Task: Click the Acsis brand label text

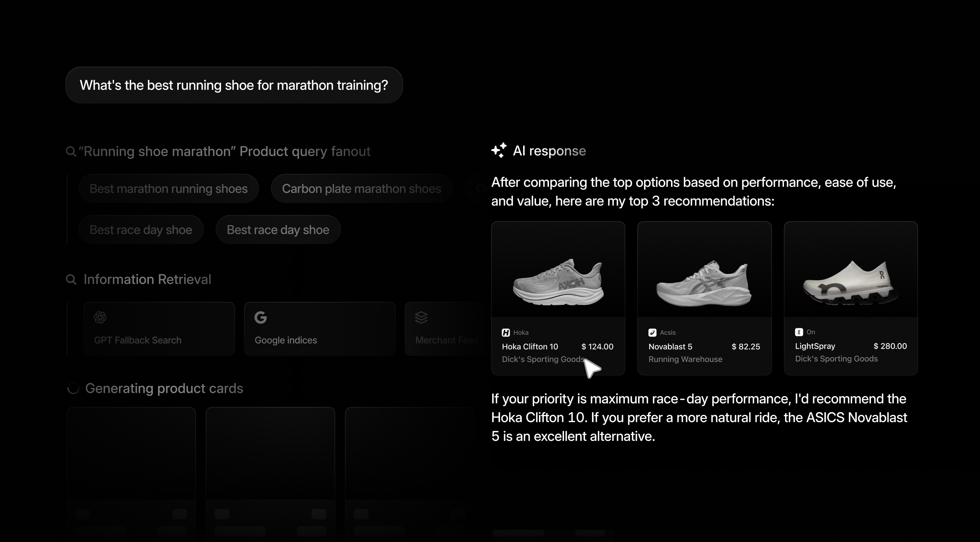Action: click(x=668, y=332)
